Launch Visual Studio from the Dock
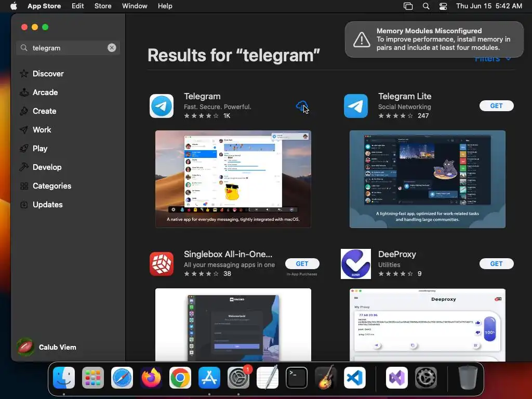Screen dimensions: 532x399 coord(396,378)
